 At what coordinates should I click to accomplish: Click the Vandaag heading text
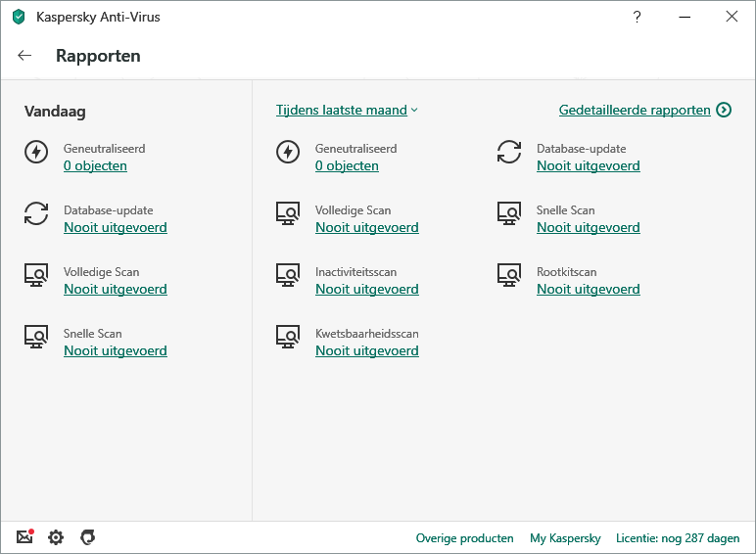pyautogui.click(x=55, y=112)
